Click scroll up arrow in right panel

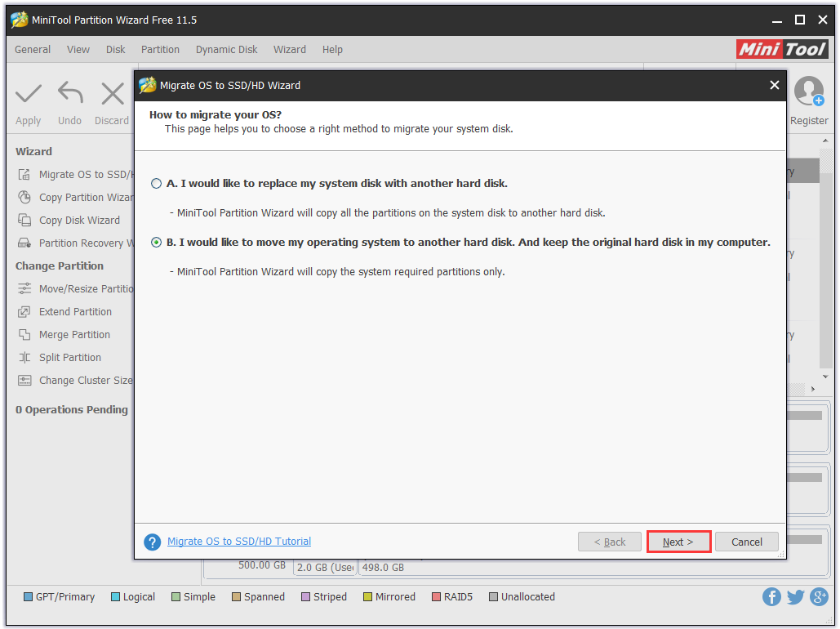(x=825, y=141)
